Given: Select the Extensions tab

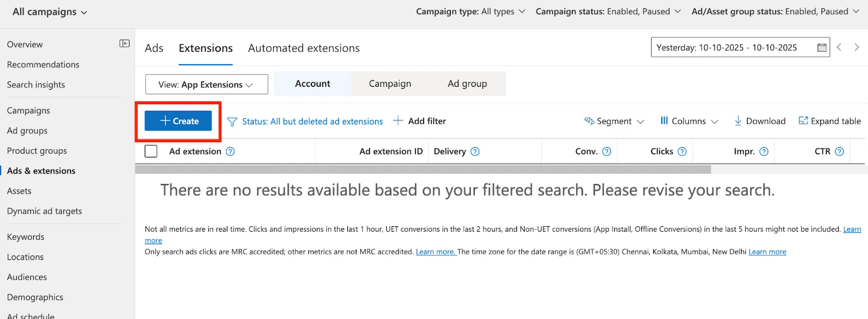Looking at the screenshot, I should [206, 48].
